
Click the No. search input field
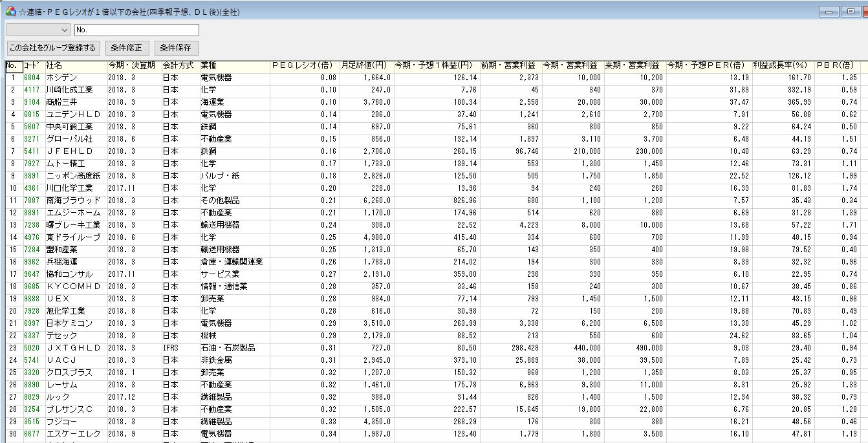point(136,30)
